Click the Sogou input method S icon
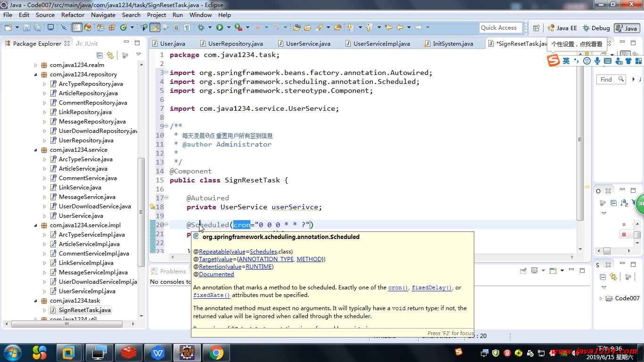This screenshot has height=362, width=644. [x=553, y=60]
